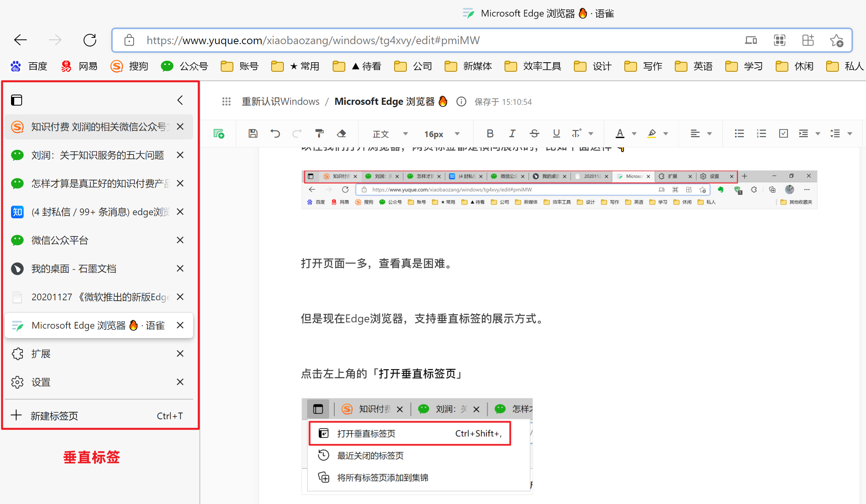Open the document menu grid icon
Image resolution: width=866 pixels, height=504 pixels.
point(226,102)
